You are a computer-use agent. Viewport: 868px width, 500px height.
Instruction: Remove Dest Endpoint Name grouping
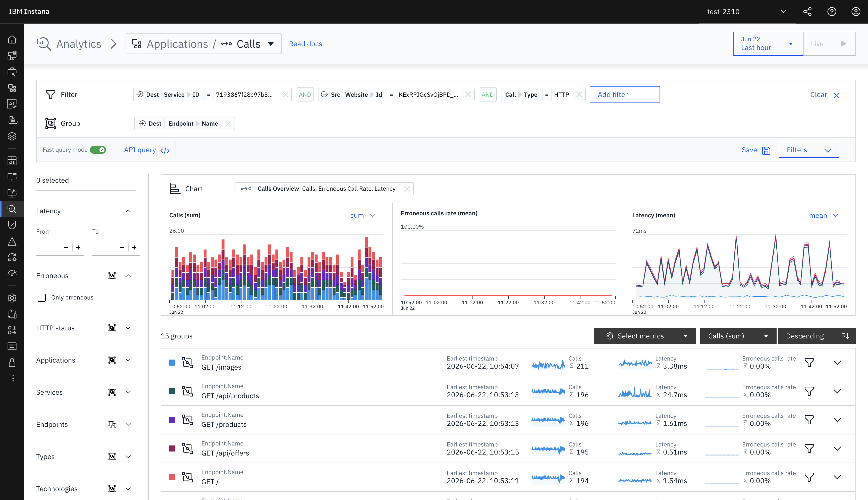coord(228,123)
